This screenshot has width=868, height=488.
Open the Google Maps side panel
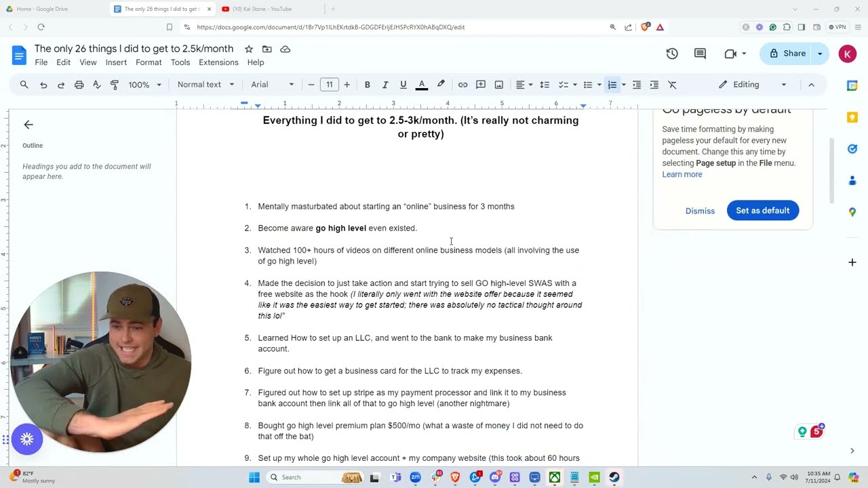(852, 212)
